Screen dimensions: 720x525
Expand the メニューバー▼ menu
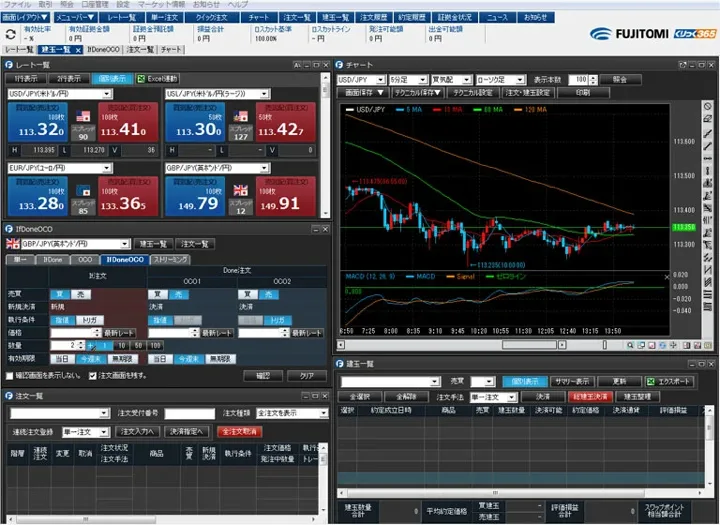point(75,17)
